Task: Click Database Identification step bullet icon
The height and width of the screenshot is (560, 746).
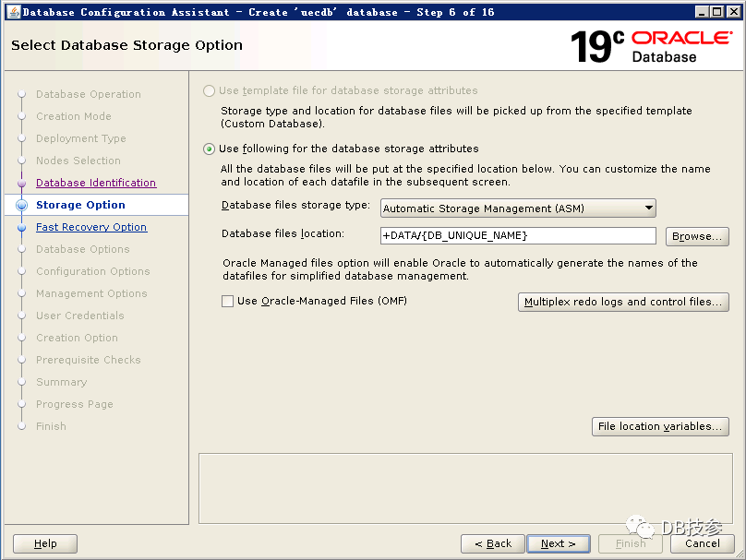Action: tap(21, 183)
